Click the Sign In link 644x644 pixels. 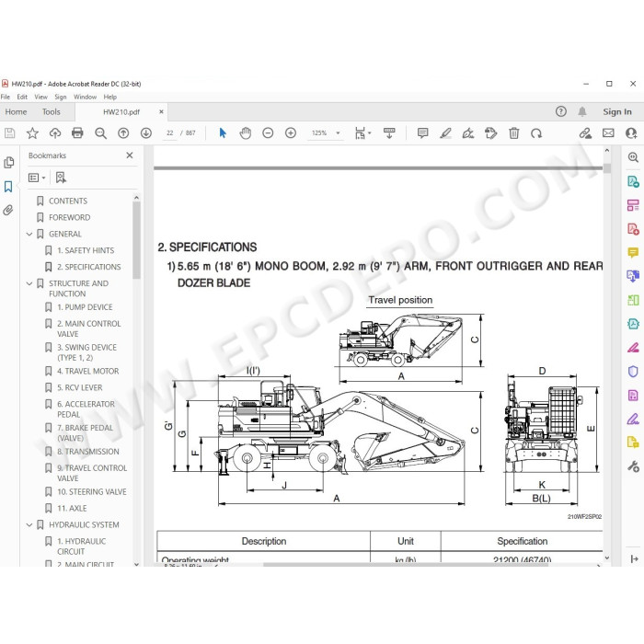pyautogui.click(x=617, y=111)
